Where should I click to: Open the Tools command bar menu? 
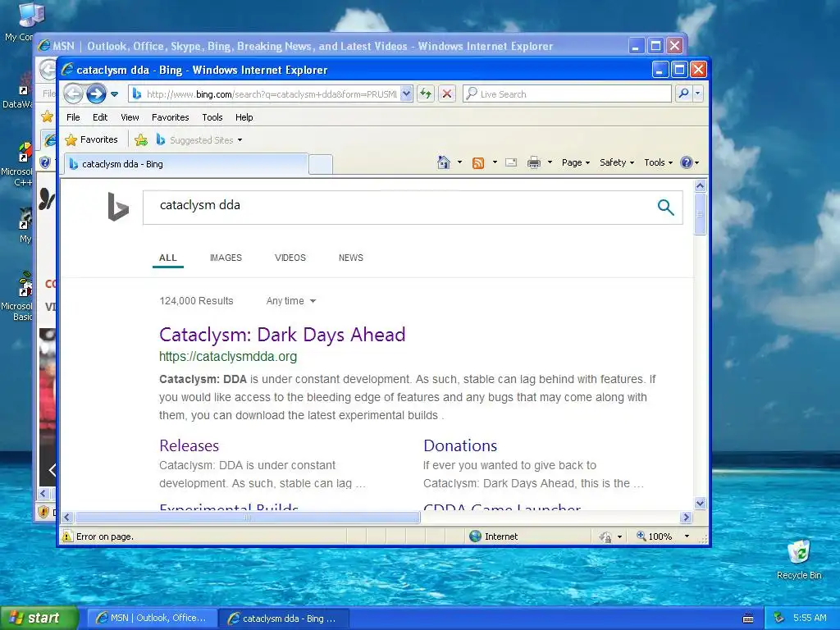tap(658, 162)
